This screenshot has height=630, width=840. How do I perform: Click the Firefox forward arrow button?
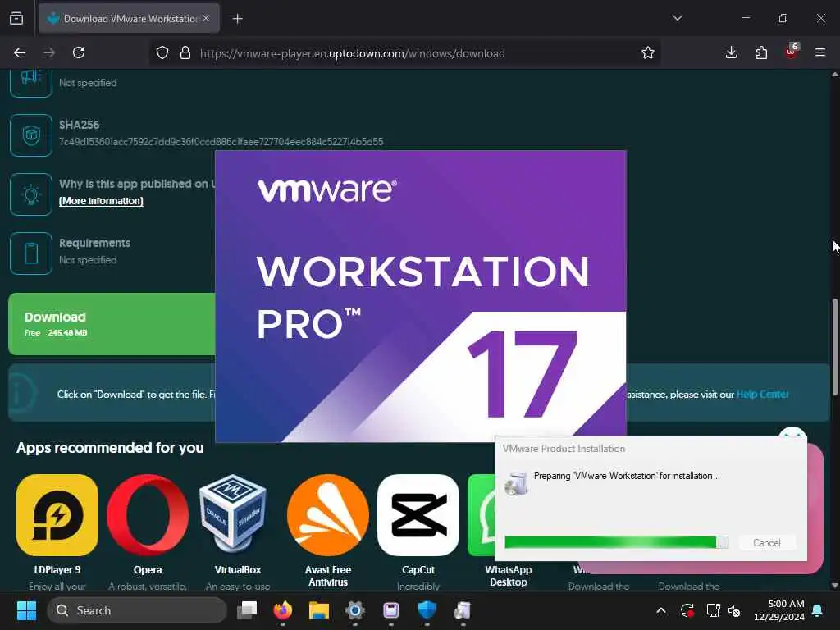(49, 53)
